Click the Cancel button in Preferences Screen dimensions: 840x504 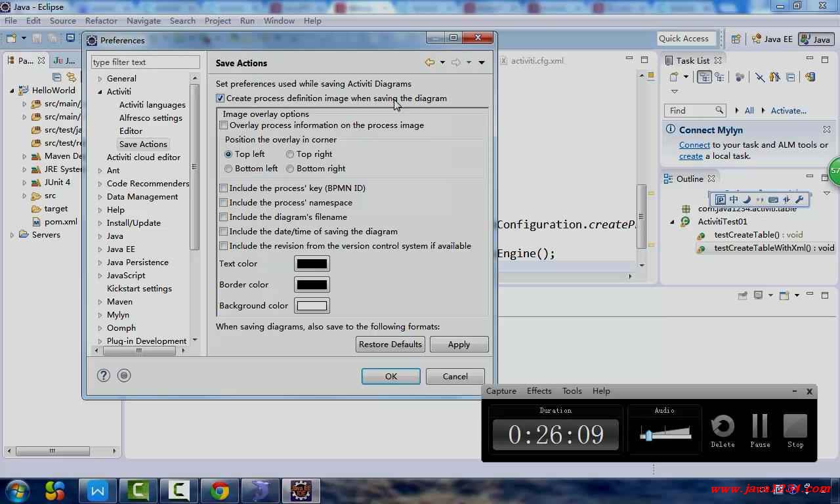tap(455, 377)
